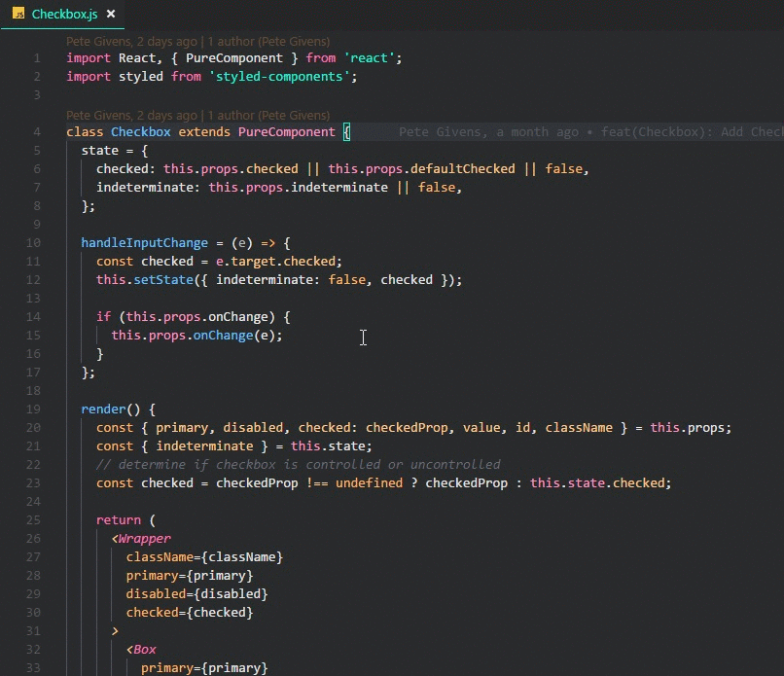Viewport: 784px width, 676px height.
Task: Click 'render' method name on line 19
Action: (103, 409)
